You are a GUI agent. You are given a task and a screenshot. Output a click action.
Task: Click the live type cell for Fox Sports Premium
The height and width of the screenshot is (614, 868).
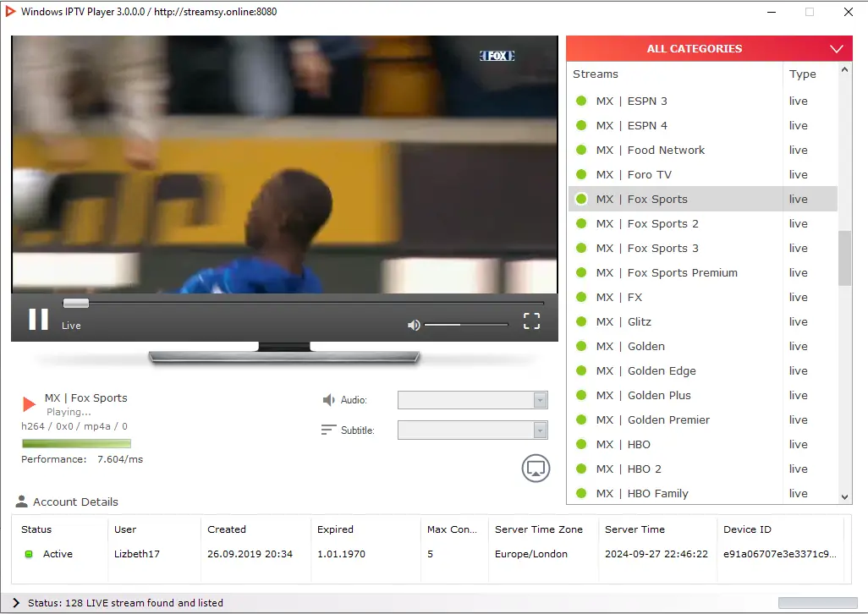coord(799,272)
